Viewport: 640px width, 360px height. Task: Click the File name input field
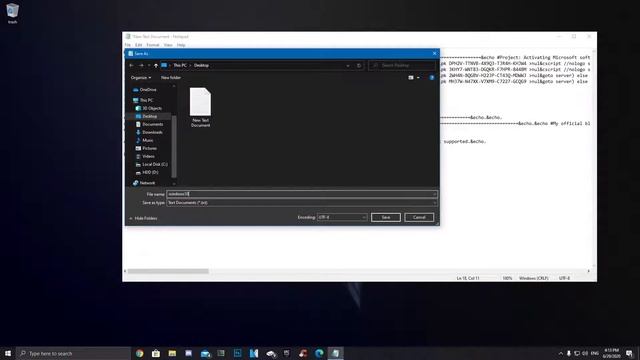point(302,194)
